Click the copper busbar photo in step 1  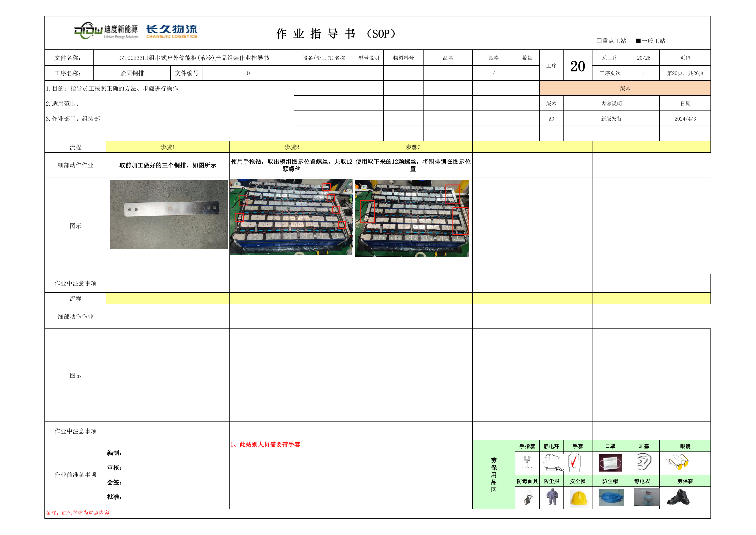point(169,214)
